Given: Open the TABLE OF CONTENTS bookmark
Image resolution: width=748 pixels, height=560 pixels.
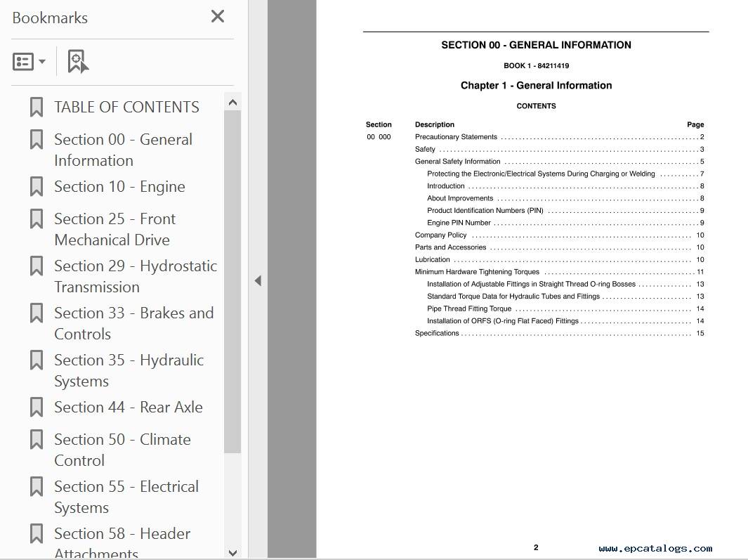Looking at the screenshot, I should click(x=126, y=107).
